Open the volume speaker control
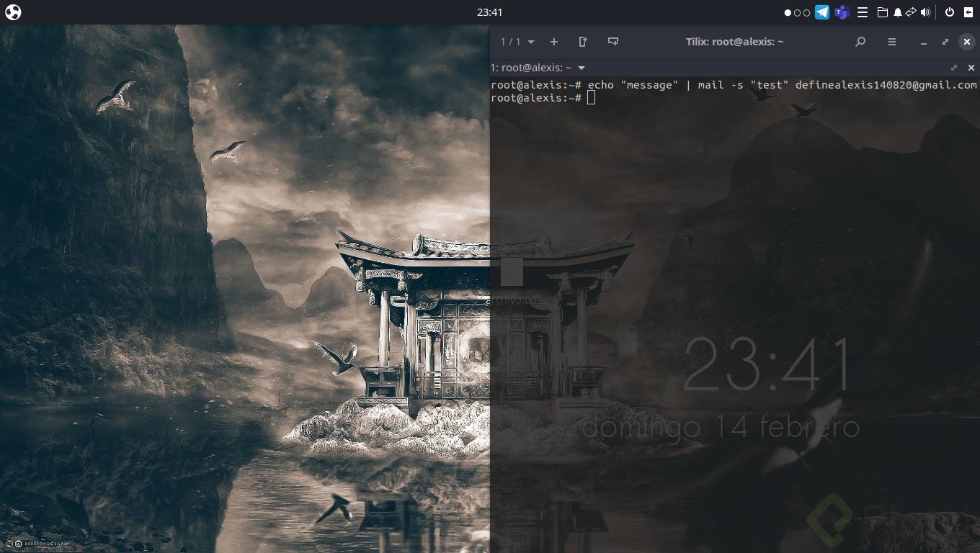Screen dimensions: 980x553 [925, 12]
